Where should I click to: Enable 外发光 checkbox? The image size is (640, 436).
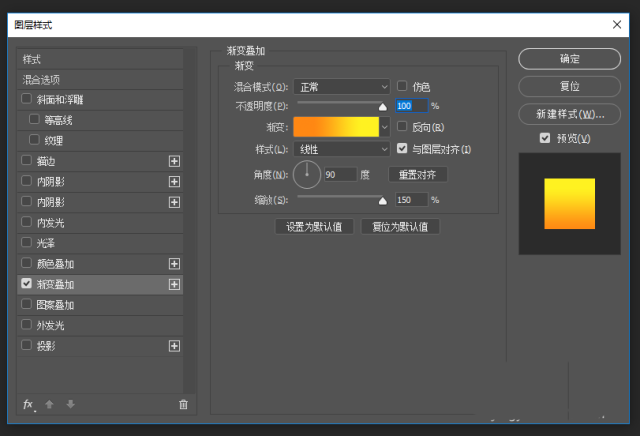26,325
